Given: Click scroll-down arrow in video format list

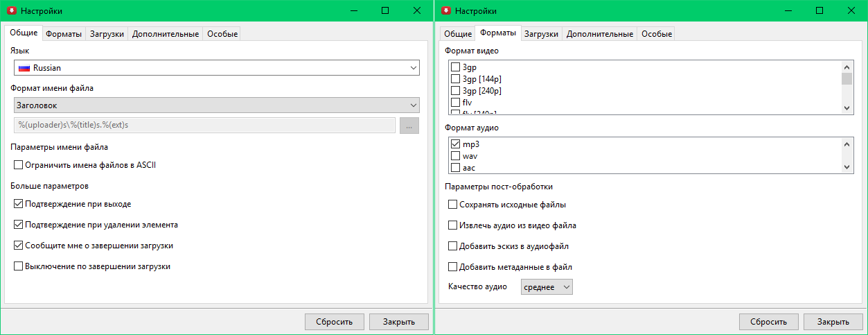Looking at the screenshot, I should tap(847, 108).
